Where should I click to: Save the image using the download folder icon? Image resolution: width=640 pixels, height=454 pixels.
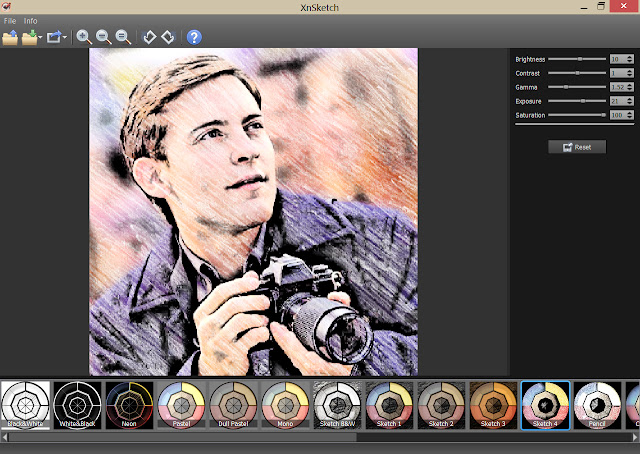click(x=29, y=38)
